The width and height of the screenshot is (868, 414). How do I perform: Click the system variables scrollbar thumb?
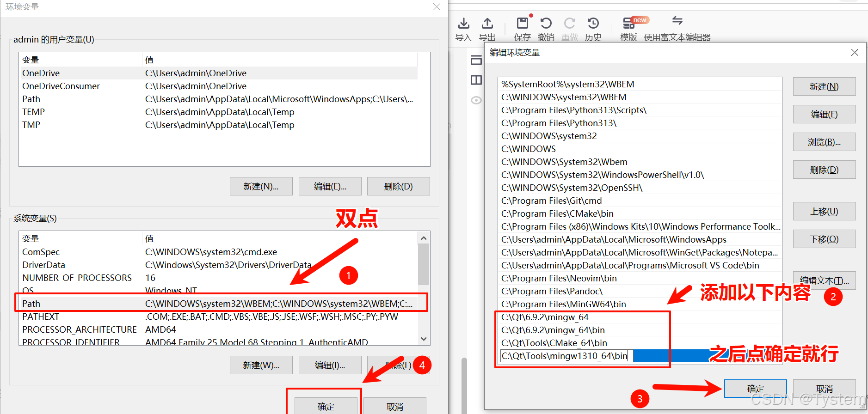[x=424, y=264]
